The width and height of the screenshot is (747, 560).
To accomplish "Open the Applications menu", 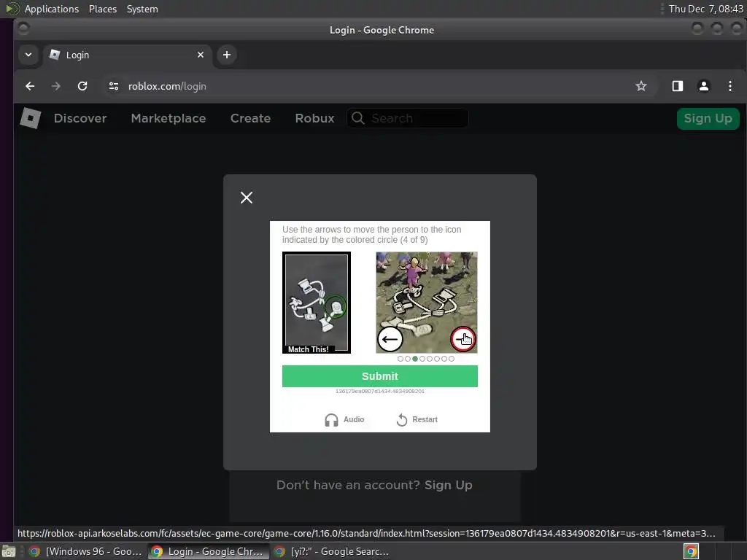I will (x=52, y=9).
